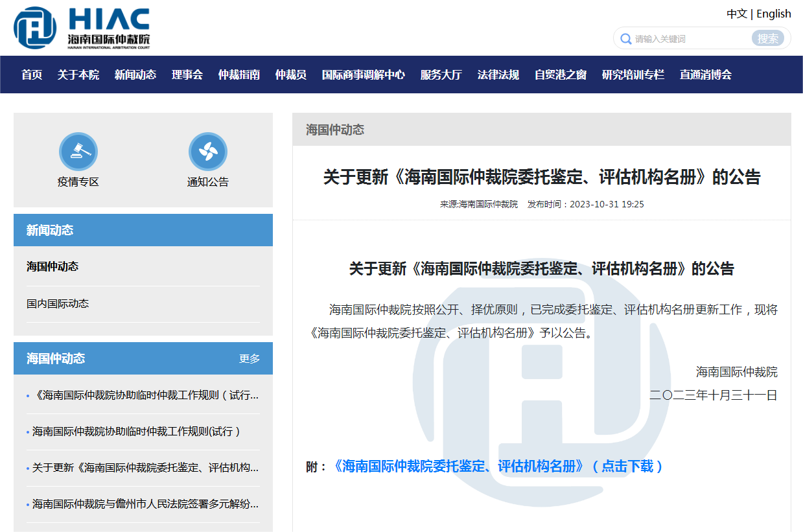Screen dimensions: 803x532
Task: Click the magnifier icon in the search box
Action: [625, 39]
